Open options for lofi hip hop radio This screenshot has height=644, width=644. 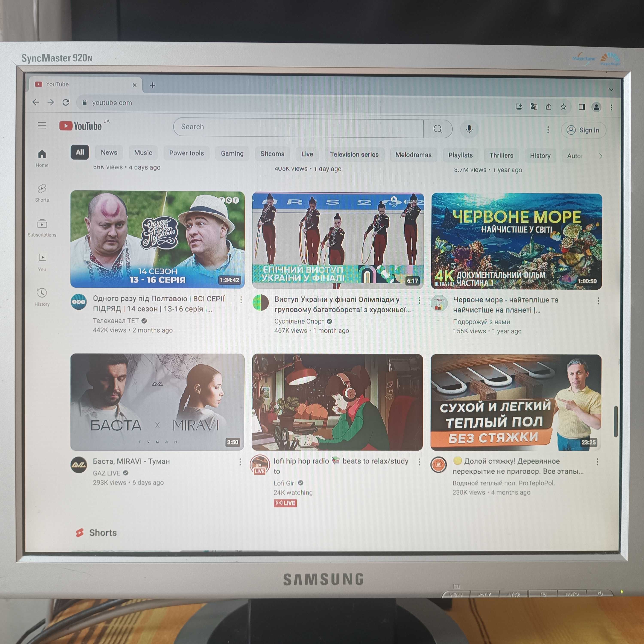(x=419, y=462)
